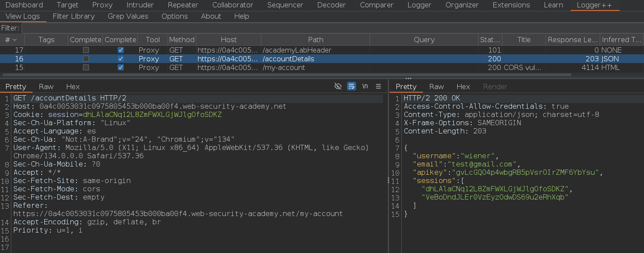Image resolution: width=644 pixels, height=253 pixels.
Task: Open the Comparer tab
Action: click(x=376, y=5)
